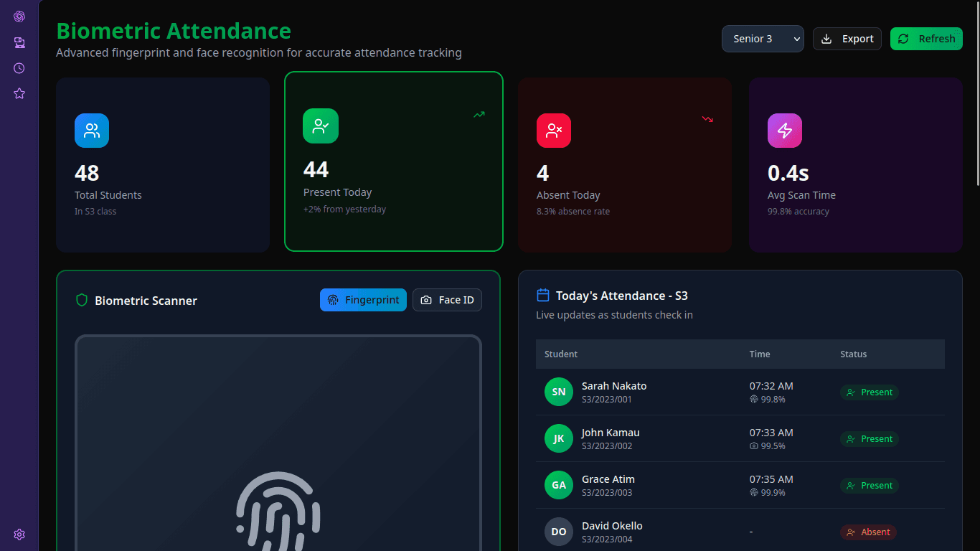This screenshot has width=980, height=551.
Task: Export the attendance data
Action: (847, 39)
